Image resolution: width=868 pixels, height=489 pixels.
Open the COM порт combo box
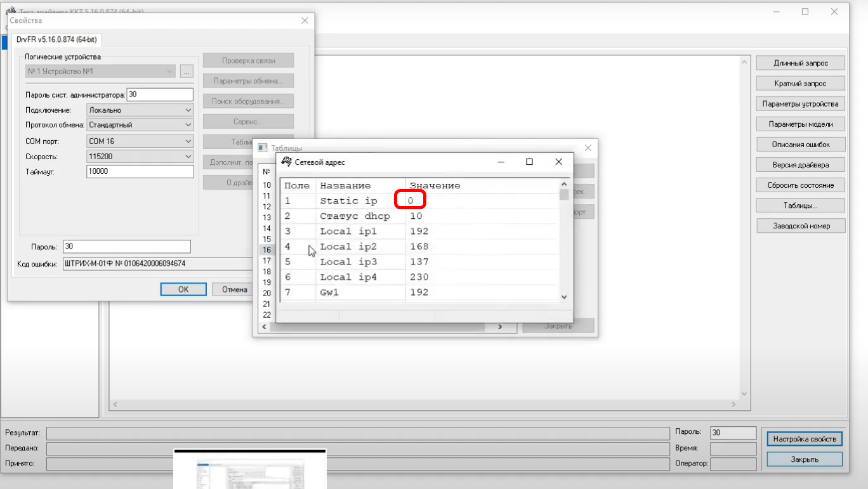pyautogui.click(x=188, y=141)
